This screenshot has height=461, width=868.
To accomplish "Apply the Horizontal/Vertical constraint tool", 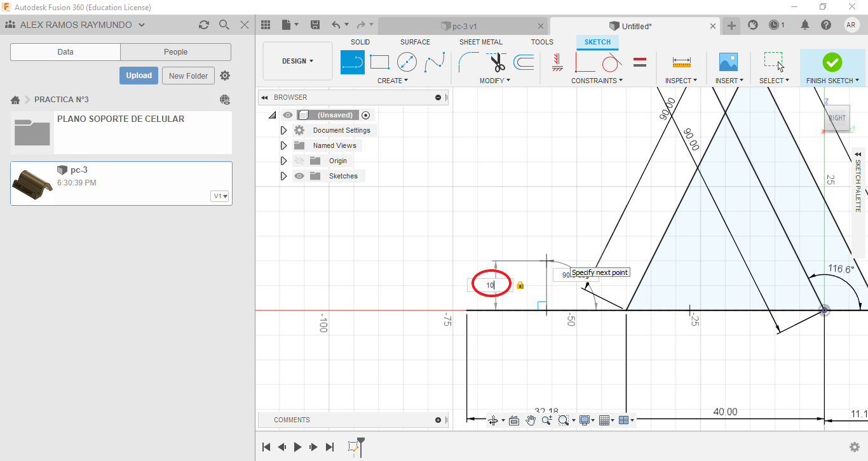I will click(557, 62).
